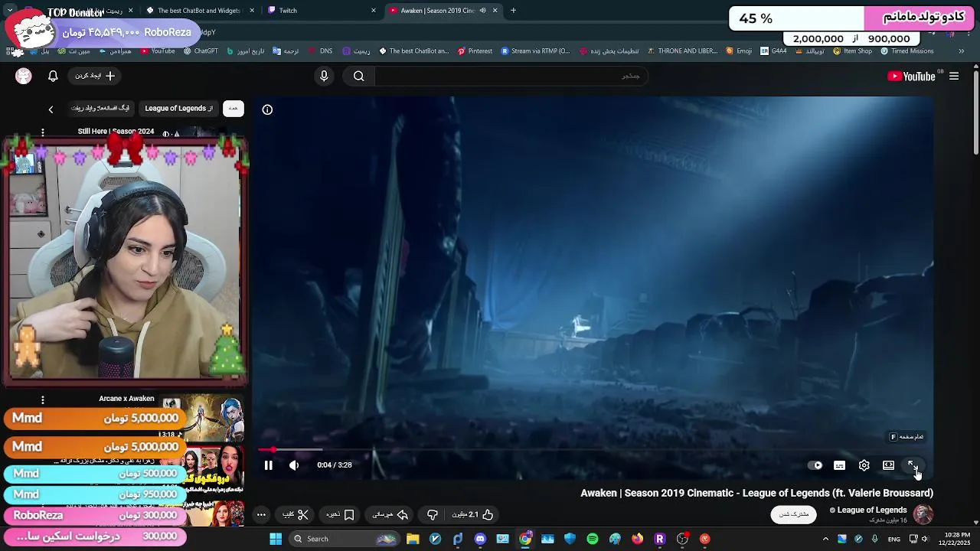Like the video with the thumbs-up
Screen dimensions: 980x551
[x=472, y=515]
